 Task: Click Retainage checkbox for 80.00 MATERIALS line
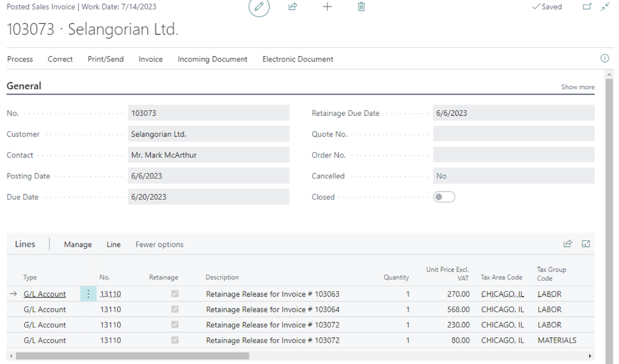pos(174,340)
